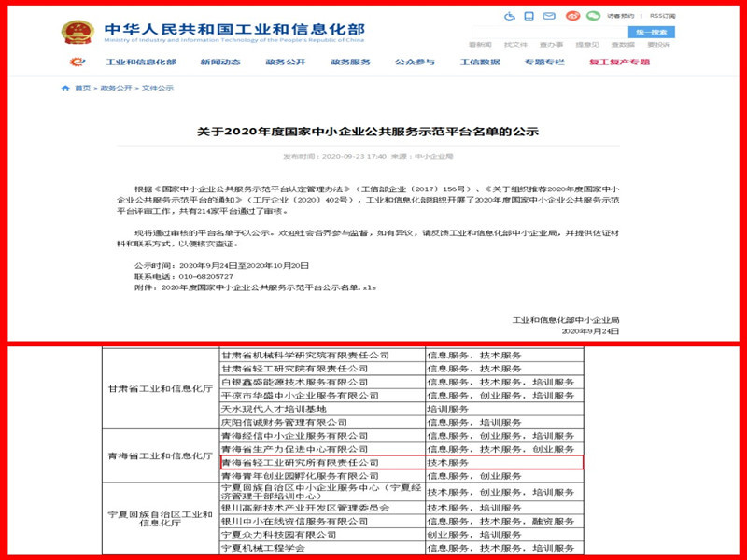Click 政务公开 in the breadcrumb
The height and width of the screenshot is (560, 747).
[116, 88]
